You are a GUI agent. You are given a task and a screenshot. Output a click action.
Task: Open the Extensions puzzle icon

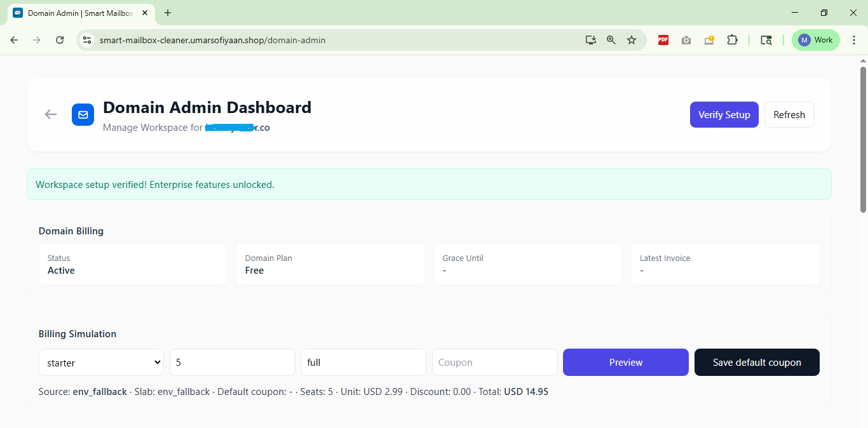[x=732, y=40]
